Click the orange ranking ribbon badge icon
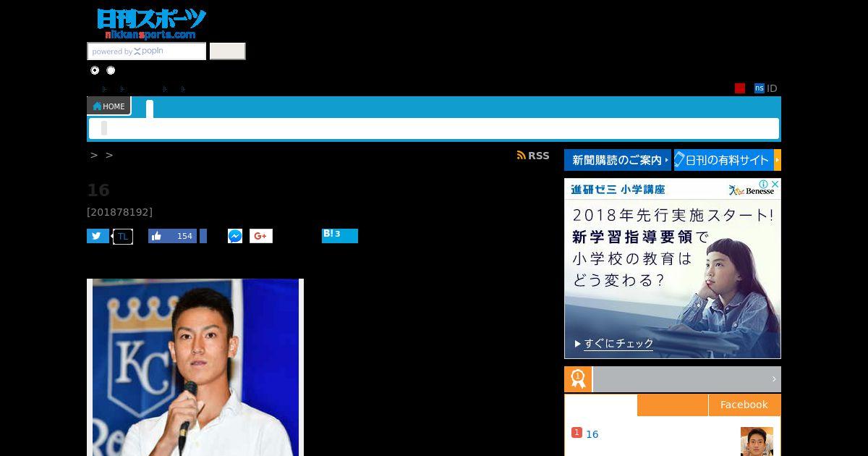868x456 pixels. click(578, 379)
